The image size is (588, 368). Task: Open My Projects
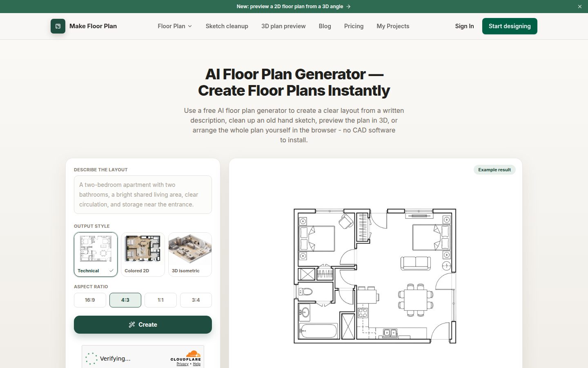[393, 26]
